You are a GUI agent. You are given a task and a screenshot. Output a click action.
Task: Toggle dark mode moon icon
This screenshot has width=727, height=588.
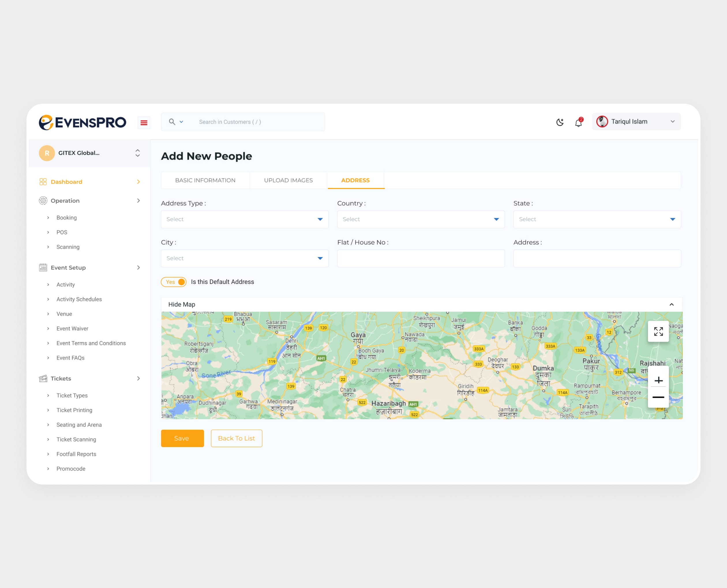560,122
